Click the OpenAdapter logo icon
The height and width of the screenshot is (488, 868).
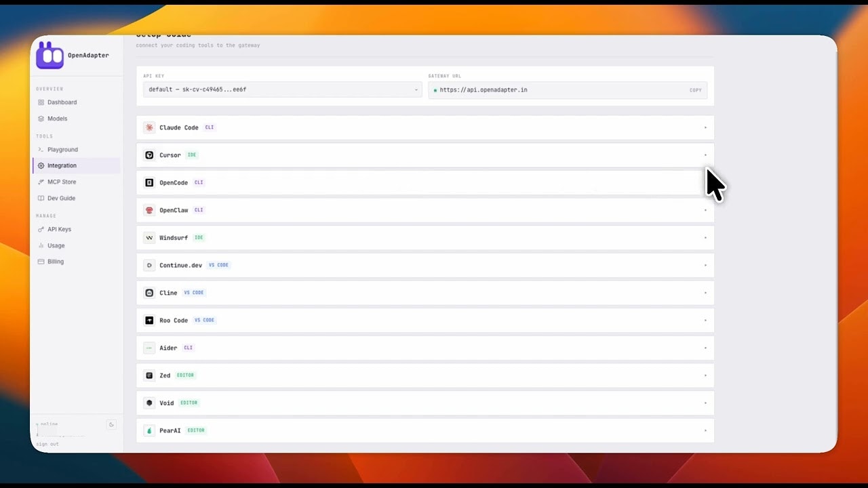50,55
